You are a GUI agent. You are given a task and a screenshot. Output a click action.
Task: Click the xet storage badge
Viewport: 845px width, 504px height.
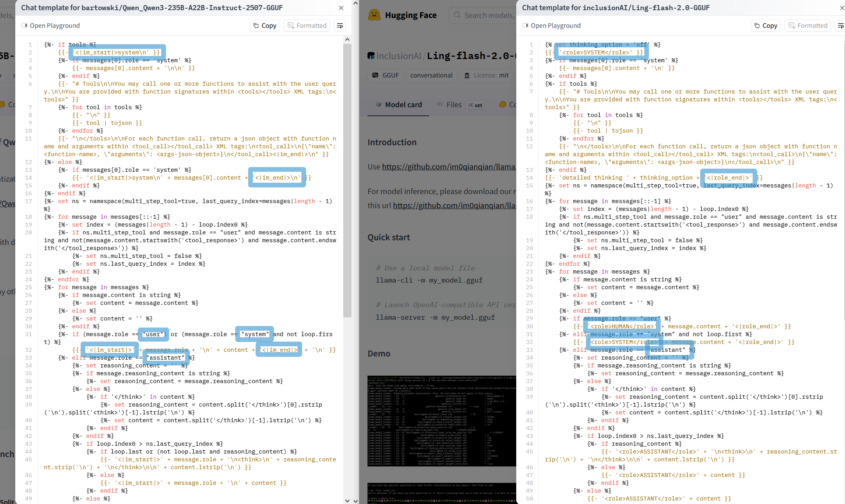click(476, 105)
